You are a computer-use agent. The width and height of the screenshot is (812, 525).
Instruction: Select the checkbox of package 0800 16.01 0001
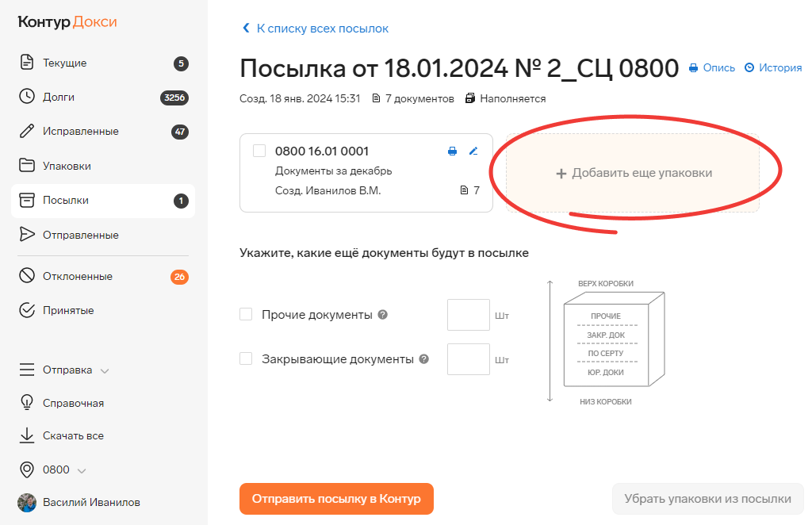click(x=259, y=151)
